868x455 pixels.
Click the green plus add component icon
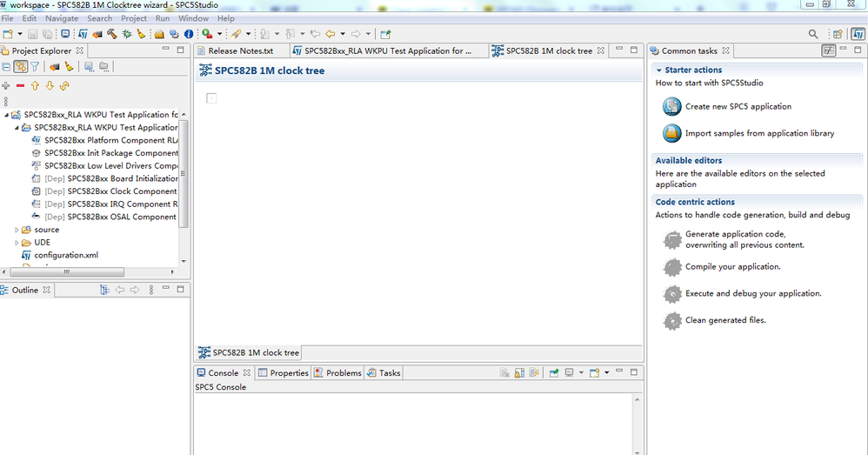coord(6,86)
